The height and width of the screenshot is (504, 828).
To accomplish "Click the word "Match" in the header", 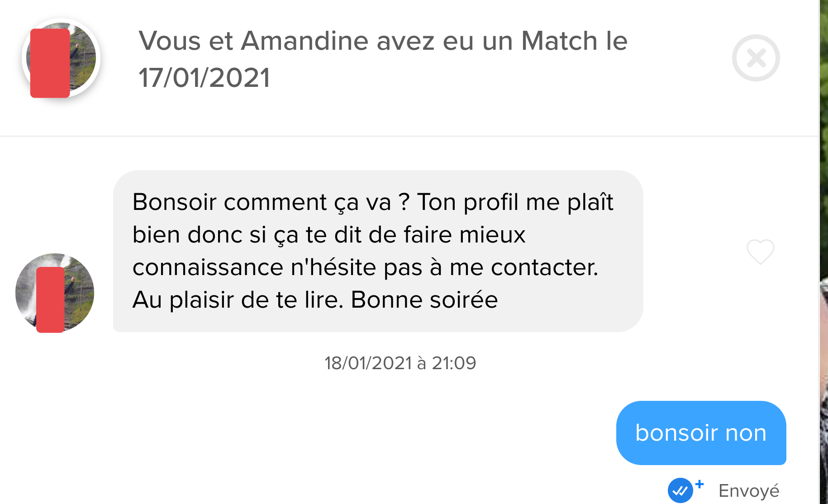I will [559, 41].
